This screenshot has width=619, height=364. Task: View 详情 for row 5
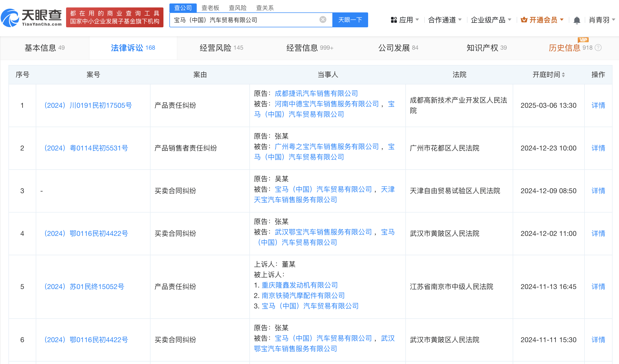click(x=598, y=287)
